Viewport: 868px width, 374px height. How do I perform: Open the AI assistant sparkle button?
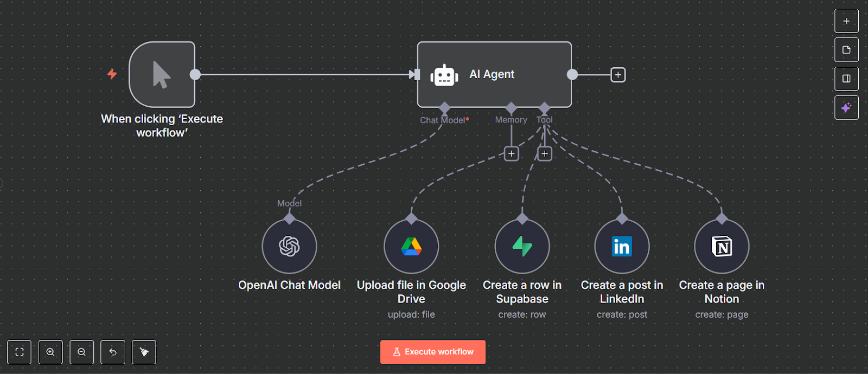(x=846, y=108)
